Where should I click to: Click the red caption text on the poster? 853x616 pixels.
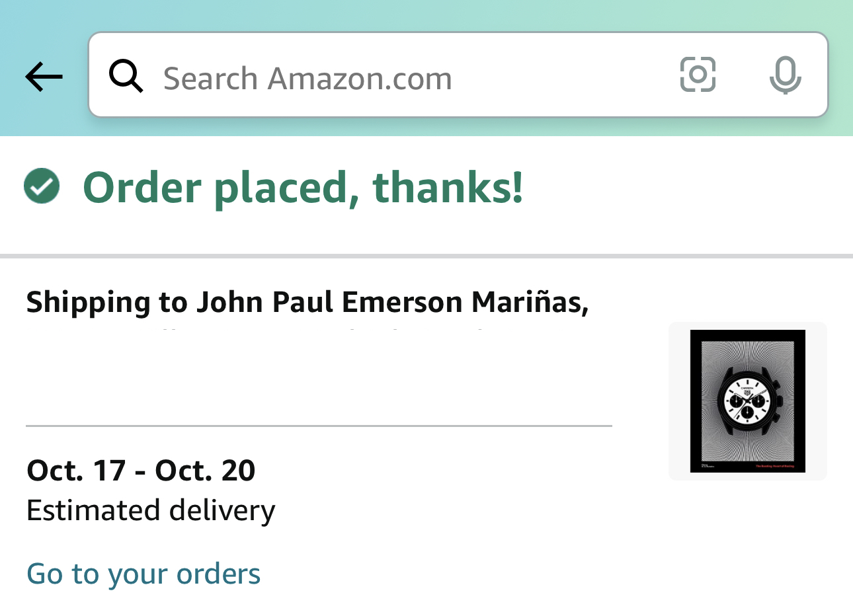pos(775,467)
